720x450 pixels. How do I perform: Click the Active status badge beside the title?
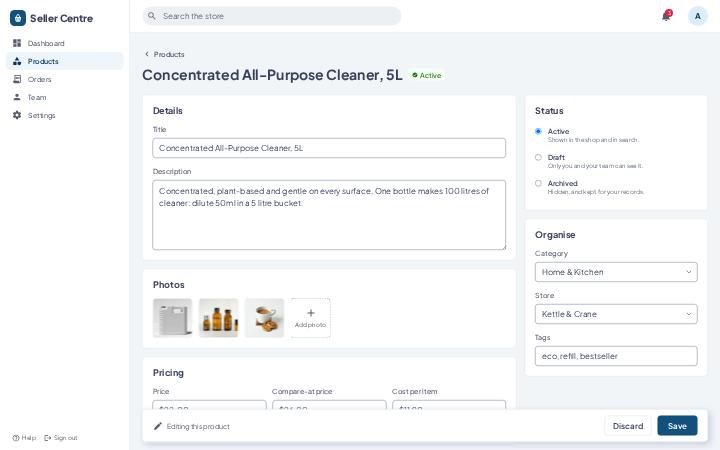[x=427, y=75]
